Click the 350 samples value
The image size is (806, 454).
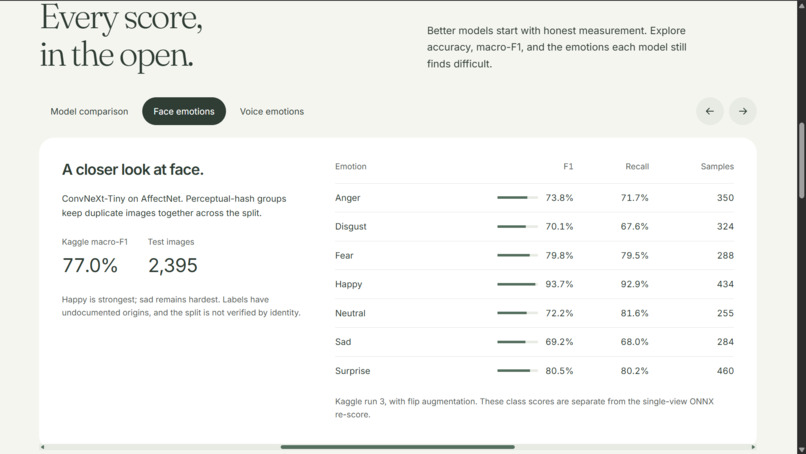(x=725, y=198)
